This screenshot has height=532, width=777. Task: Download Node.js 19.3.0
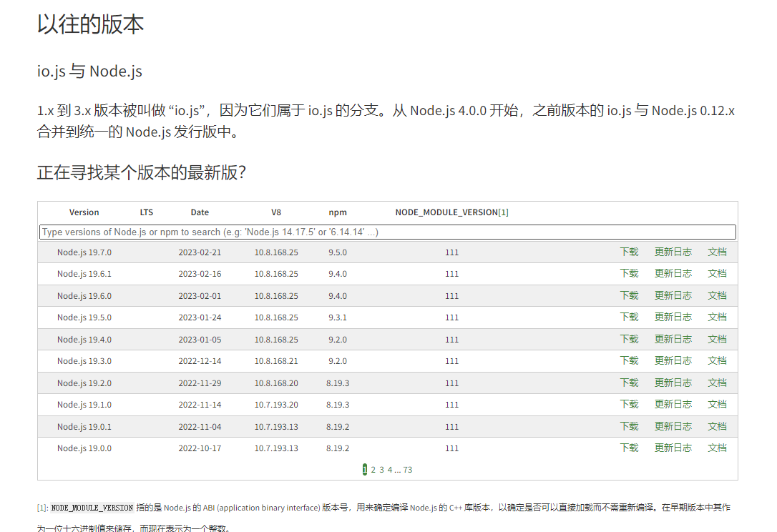pos(630,360)
